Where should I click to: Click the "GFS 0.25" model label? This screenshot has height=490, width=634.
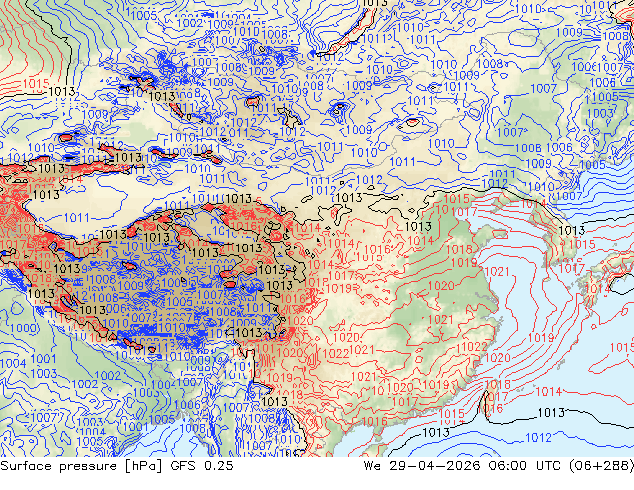tap(202, 466)
